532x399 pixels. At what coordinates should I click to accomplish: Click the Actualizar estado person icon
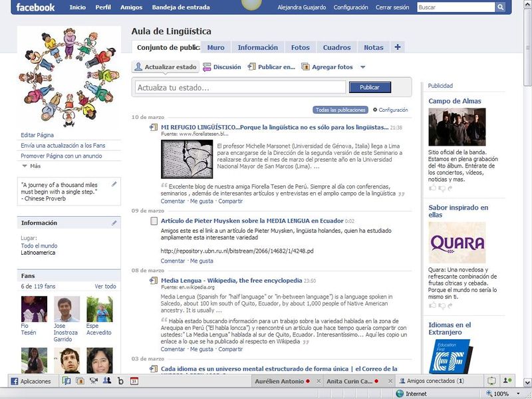click(x=138, y=66)
